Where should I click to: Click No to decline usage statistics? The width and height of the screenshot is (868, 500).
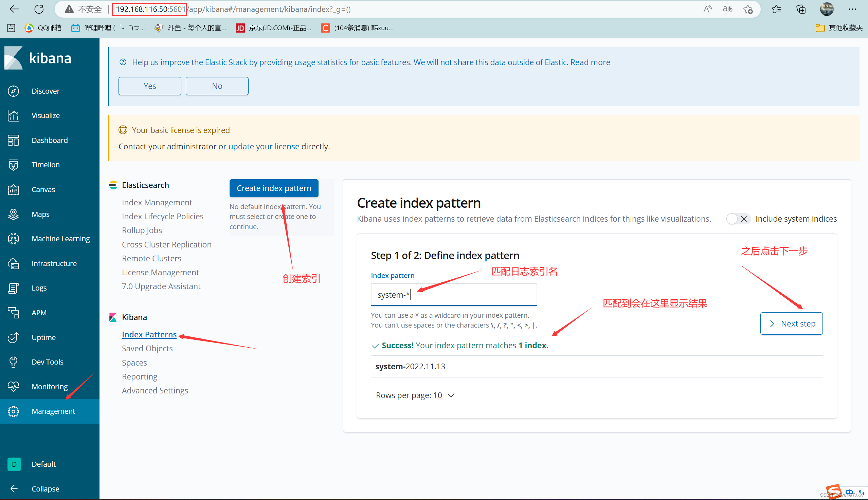217,86
